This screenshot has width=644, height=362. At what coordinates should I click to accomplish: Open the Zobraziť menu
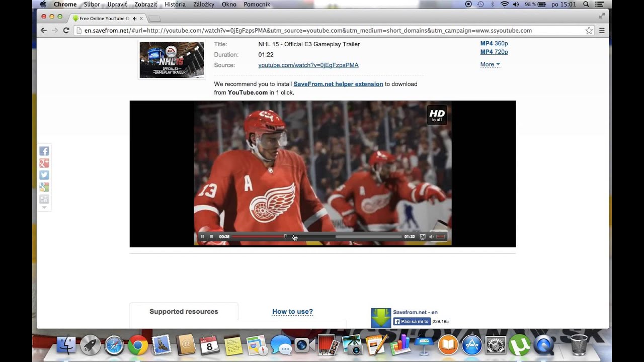tap(146, 5)
